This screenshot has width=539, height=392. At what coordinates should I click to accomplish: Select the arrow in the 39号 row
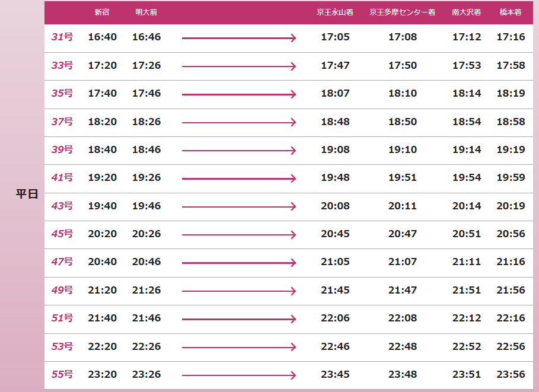(x=238, y=151)
